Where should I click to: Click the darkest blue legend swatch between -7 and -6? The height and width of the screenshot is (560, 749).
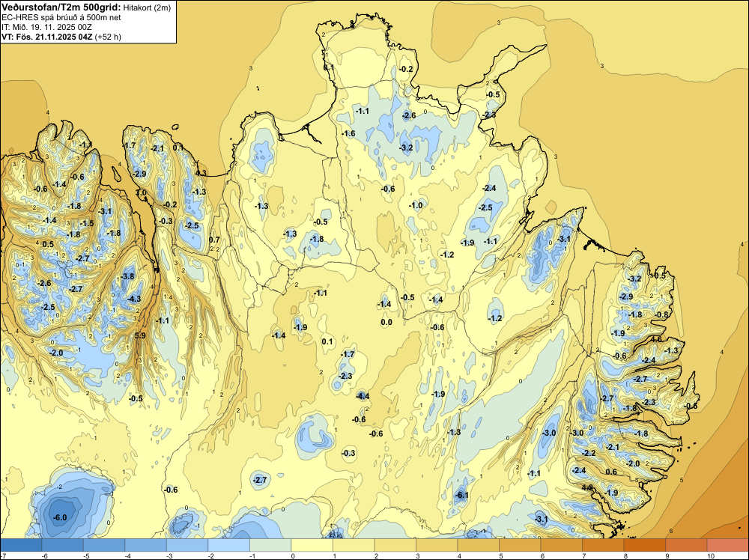coord(22,545)
